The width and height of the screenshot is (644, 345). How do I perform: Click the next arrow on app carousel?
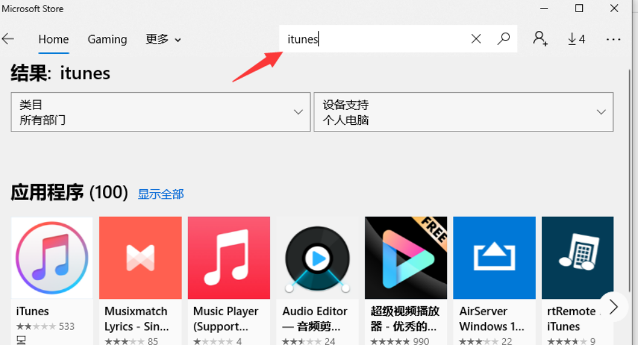pos(613,307)
